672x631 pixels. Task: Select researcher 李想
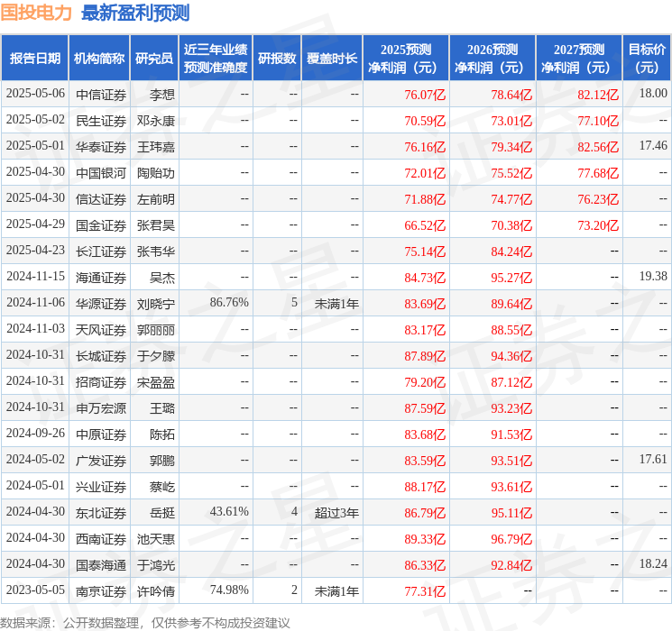click(x=162, y=95)
